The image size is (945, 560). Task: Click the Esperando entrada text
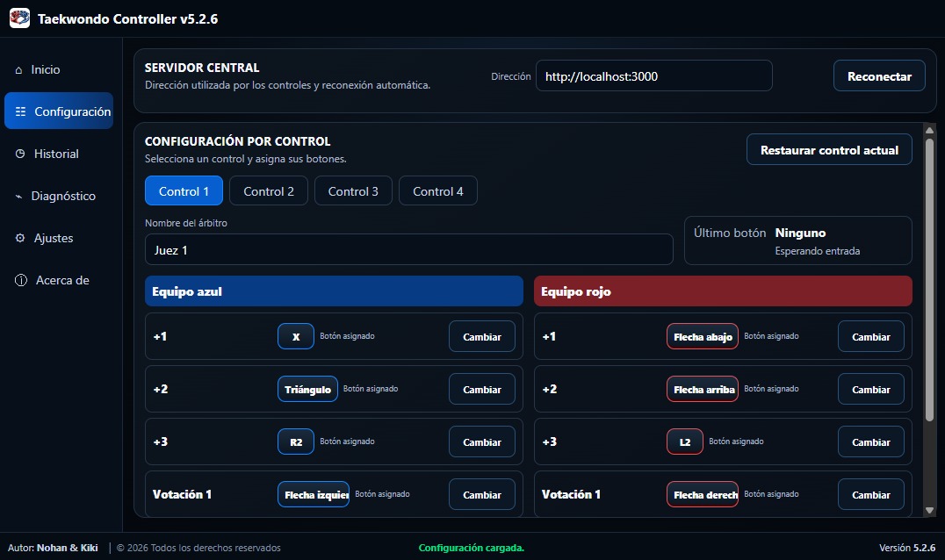[818, 251]
